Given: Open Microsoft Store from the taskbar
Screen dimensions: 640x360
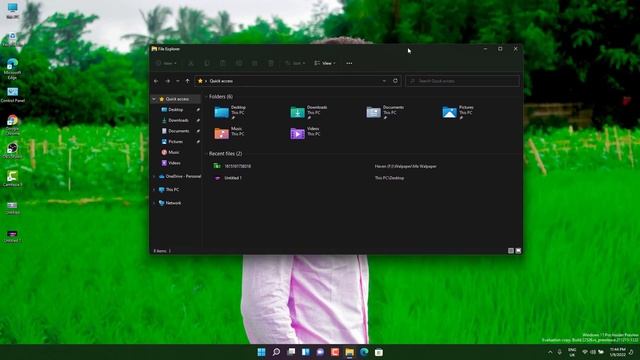Looking at the screenshot, I should pyautogui.click(x=379, y=352).
